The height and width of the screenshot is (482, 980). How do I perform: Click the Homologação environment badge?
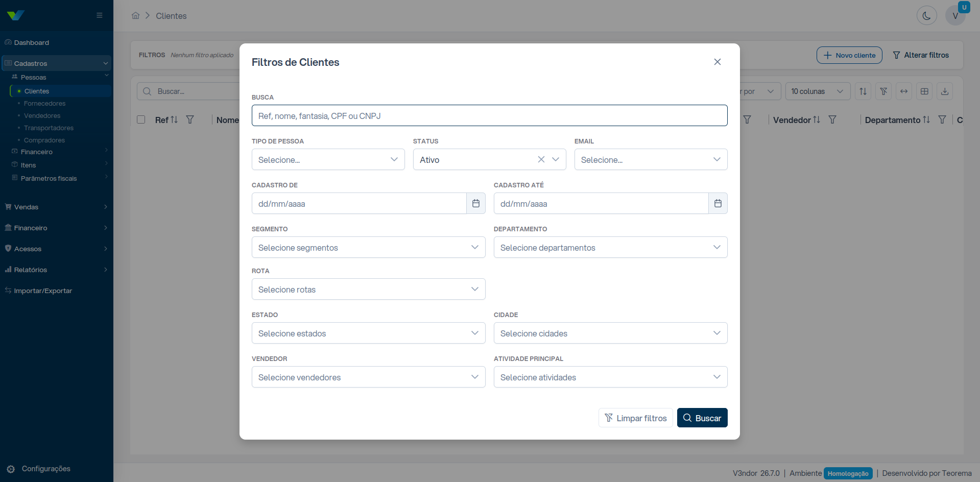click(x=848, y=473)
